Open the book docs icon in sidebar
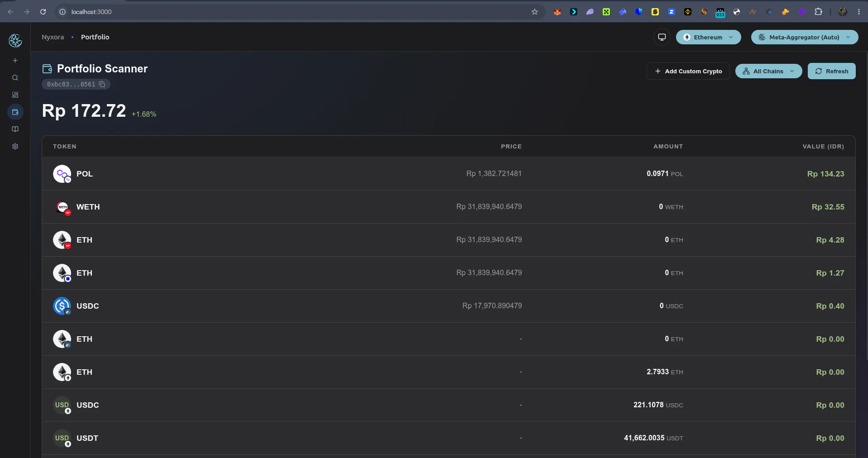868x458 pixels. 15,129
